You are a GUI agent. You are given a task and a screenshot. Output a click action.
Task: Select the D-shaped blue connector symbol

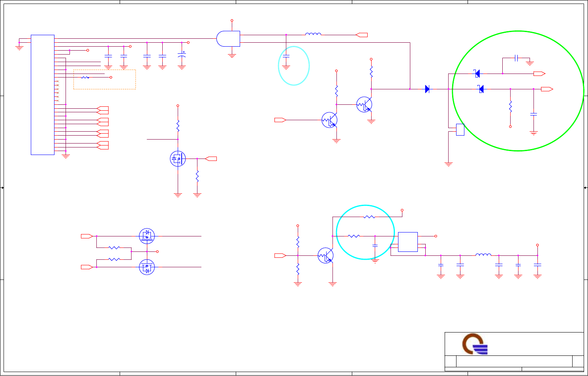tap(228, 39)
